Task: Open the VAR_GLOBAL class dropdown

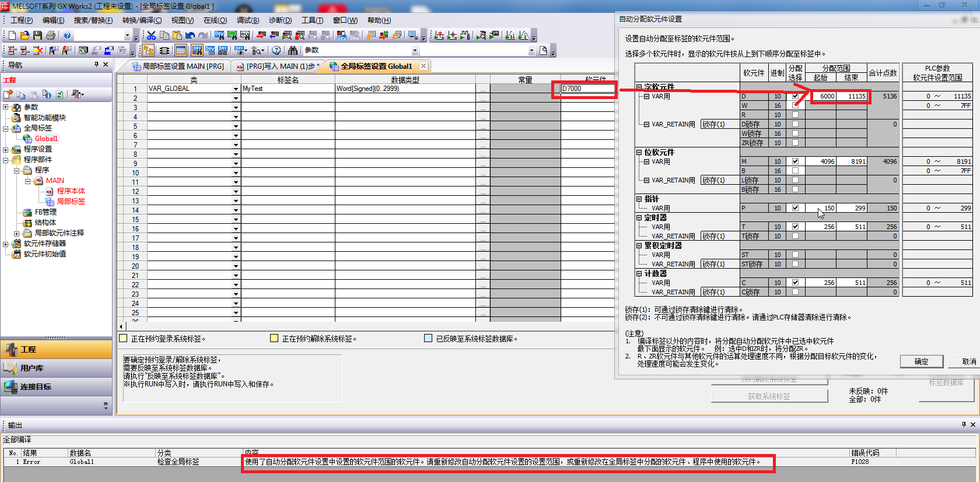Action: (236, 89)
